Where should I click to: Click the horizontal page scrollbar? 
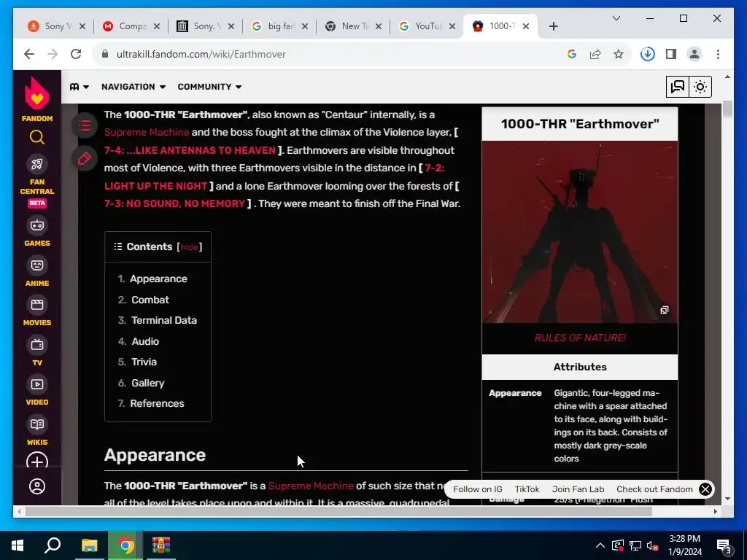[338, 512]
